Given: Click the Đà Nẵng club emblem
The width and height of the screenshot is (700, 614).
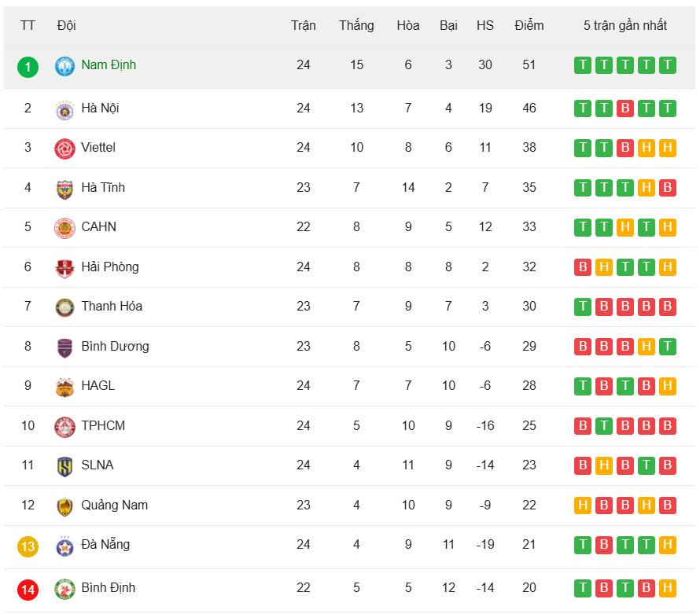Looking at the screenshot, I should tap(64, 546).
